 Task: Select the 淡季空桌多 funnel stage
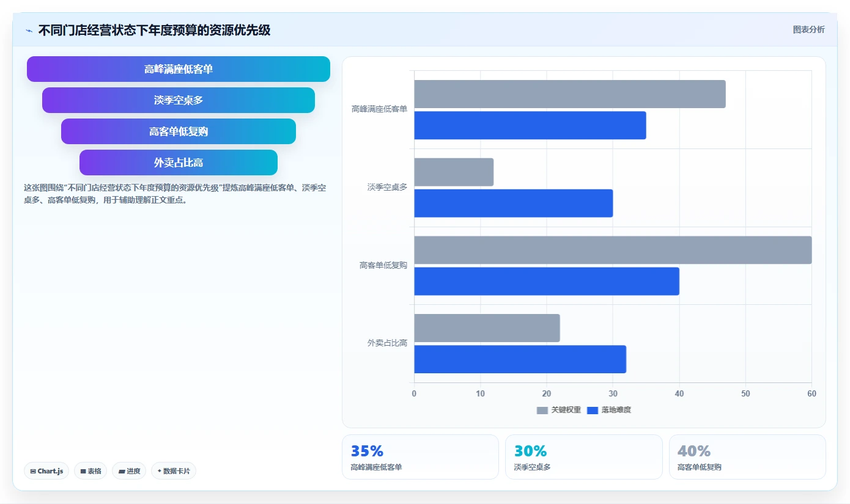(x=179, y=100)
